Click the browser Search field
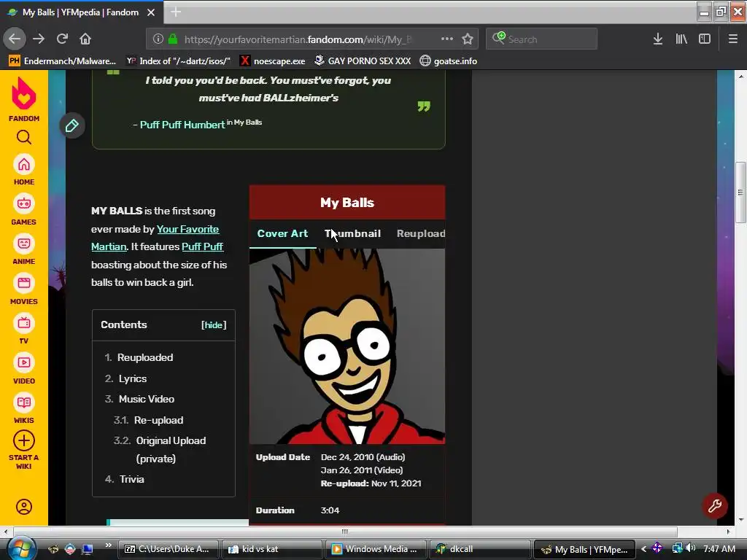 pyautogui.click(x=542, y=39)
